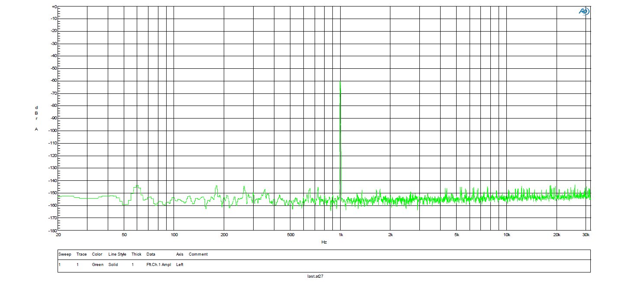
Task: Click the 'Line Style' legend column header
Action: [117, 254]
